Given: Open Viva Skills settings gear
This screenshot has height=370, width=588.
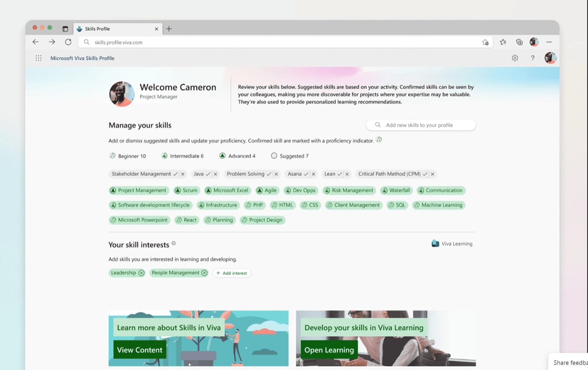Looking at the screenshot, I should [515, 58].
